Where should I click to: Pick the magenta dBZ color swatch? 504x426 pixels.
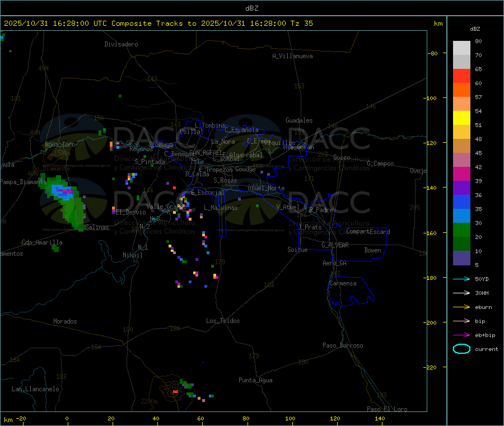(461, 174)
